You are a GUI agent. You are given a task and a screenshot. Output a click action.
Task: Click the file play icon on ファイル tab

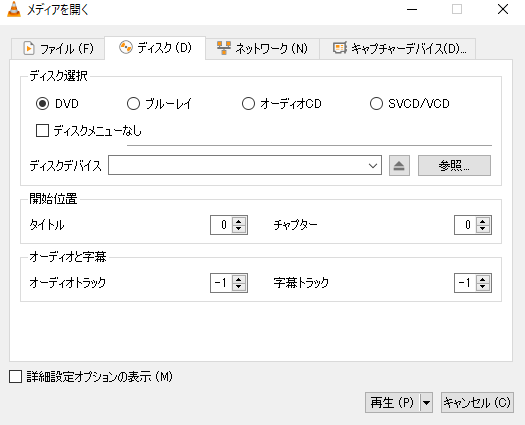pos(29,49)
